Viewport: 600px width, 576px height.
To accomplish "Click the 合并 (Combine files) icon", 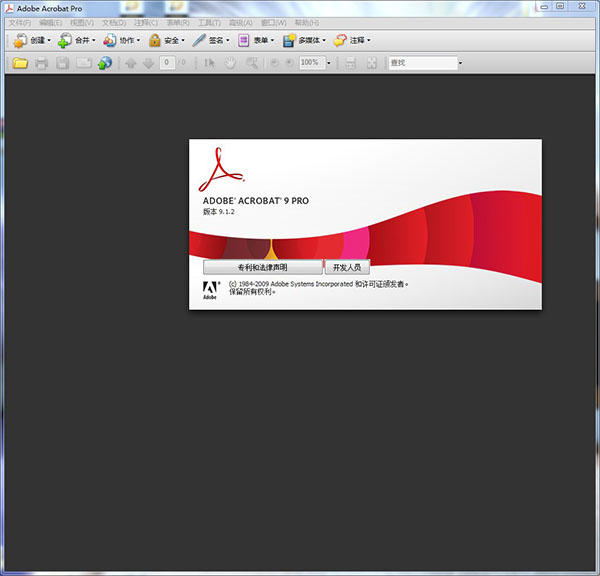I will point(65,40).
